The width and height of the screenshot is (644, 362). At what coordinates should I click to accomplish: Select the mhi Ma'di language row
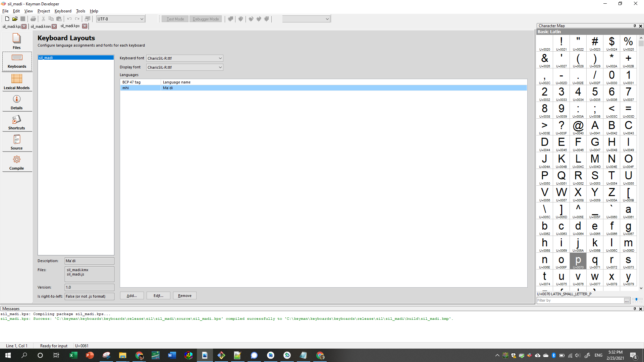[x=324, y=88]
